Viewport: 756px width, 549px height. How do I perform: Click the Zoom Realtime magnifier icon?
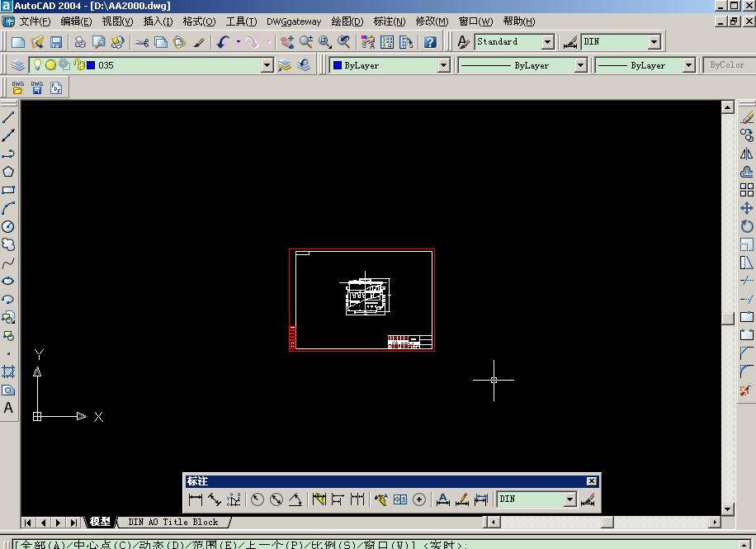pos(306,42)
